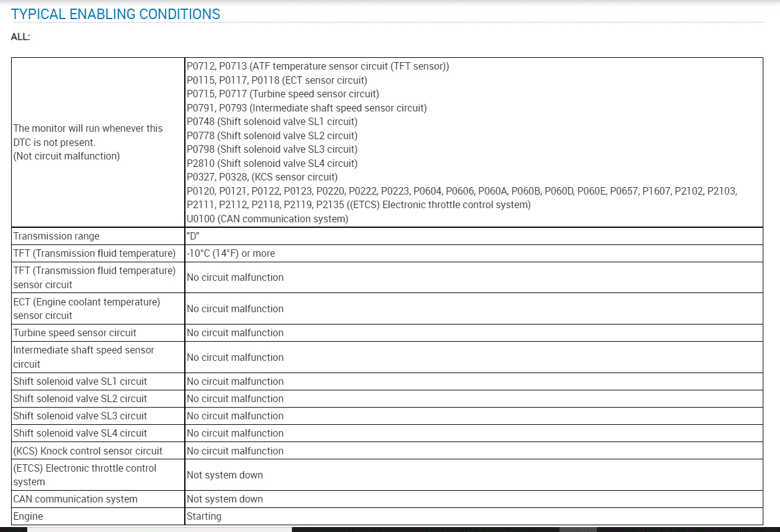This screenshot has width=780, height=532.
Task: Click the line starting 'P2111, P2112, P2118'
Action: pos(359,204)
